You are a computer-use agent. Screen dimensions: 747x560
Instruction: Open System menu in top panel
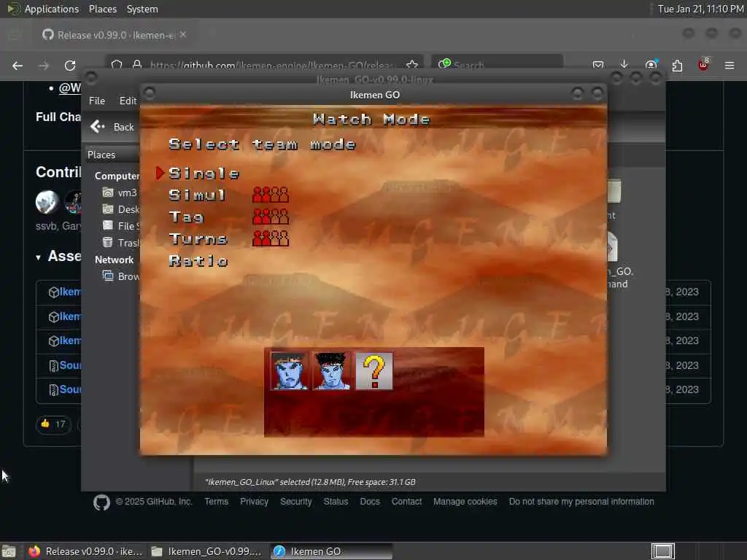(x=142, y=9)
